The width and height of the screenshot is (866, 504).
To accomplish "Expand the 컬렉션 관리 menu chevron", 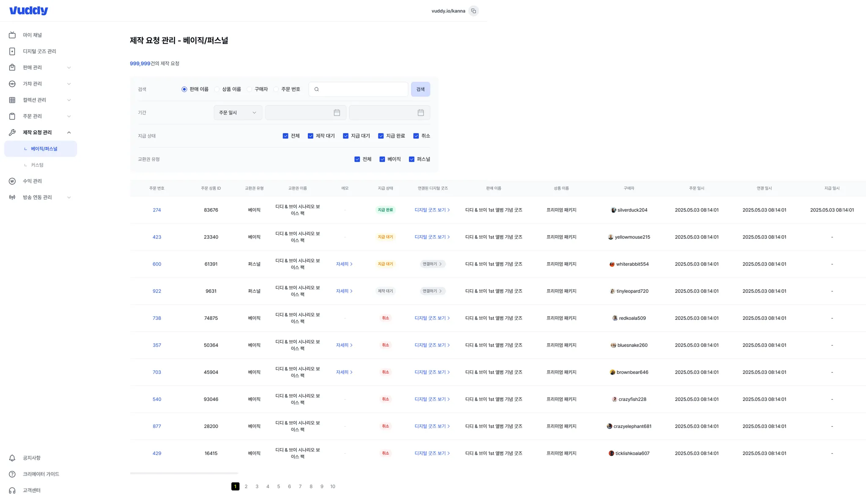I will tap(69, 100).
